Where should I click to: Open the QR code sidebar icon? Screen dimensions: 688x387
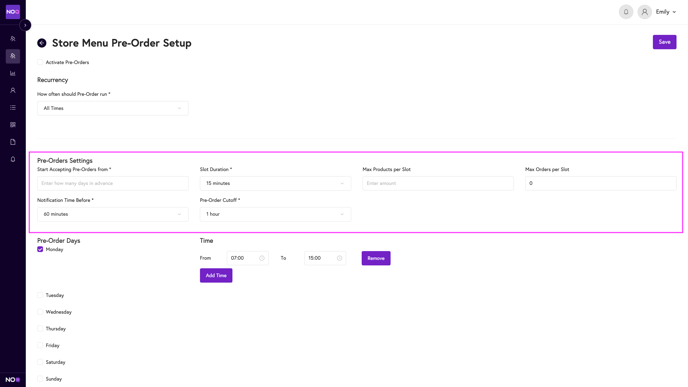[x=13, y=125]
